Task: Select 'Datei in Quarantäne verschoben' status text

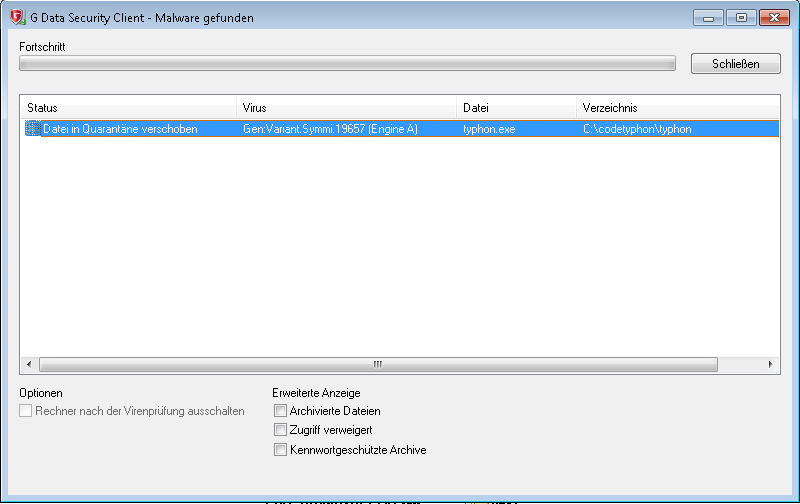Action: (120, 129)
